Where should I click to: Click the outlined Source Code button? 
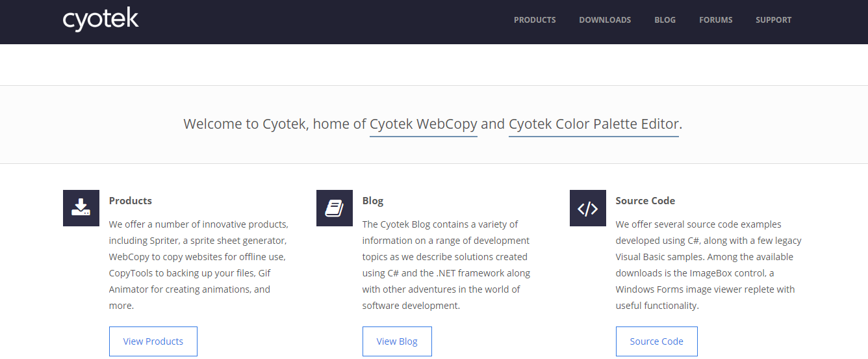pyautogui.click(x=656, y=341)
